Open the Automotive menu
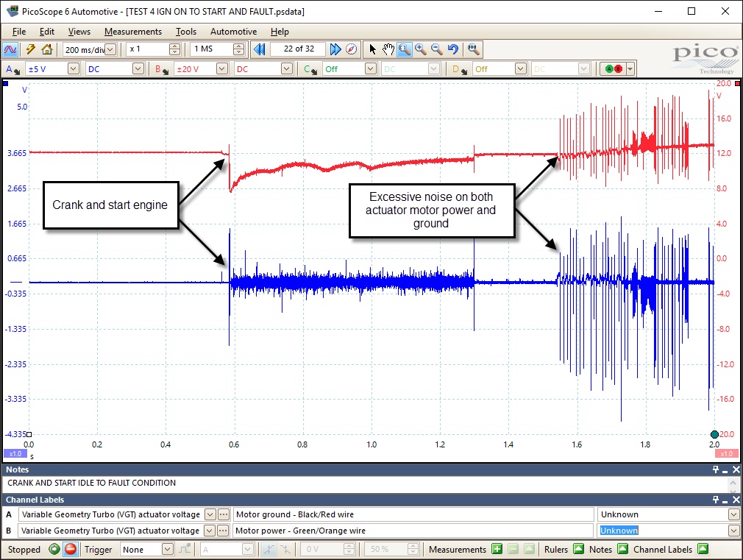Screen dimensions: 743x560 (x=233, y=32)
